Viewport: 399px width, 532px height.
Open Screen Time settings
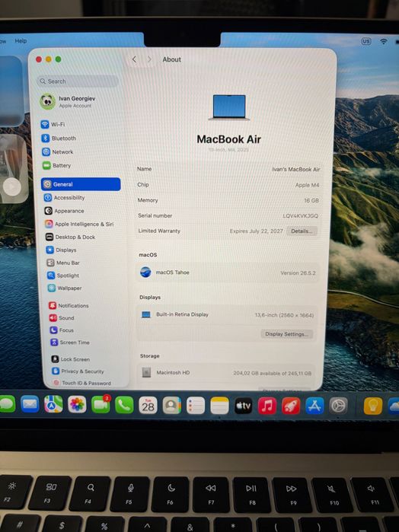click(x=70, y=342)
